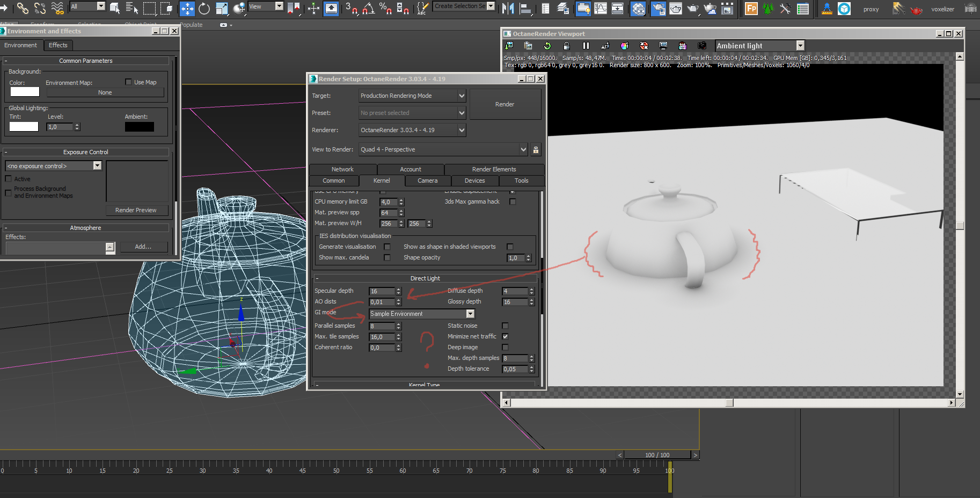Switch to the Camera tab
The width and height of the screenshot is (980, 498).
428,181
